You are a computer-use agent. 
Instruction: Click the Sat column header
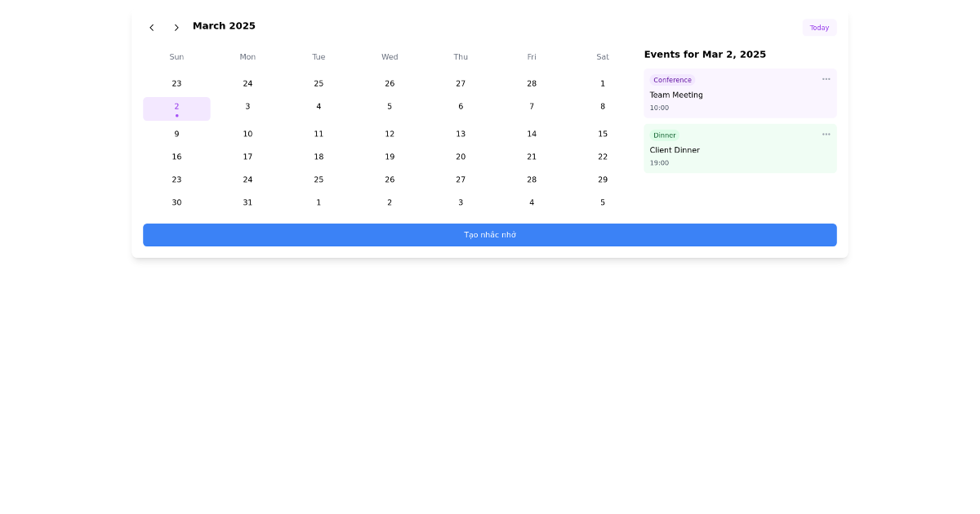(x=603, y=57)
